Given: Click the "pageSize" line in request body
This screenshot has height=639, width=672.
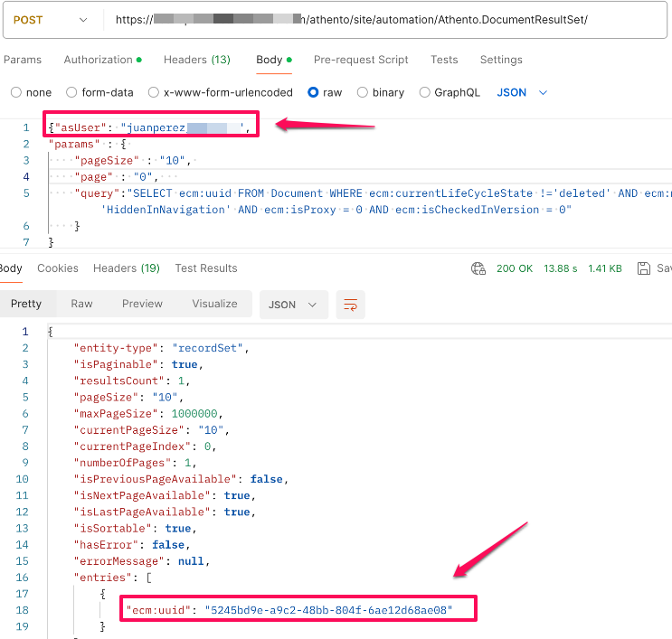Looking at the screenshot, I should click(135, 161).
